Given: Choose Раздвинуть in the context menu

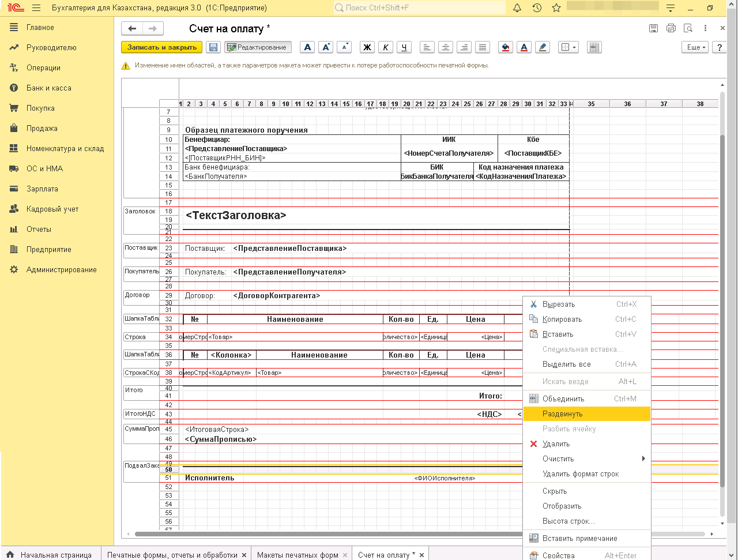Looking at the screenshot, I should point(587,414).
